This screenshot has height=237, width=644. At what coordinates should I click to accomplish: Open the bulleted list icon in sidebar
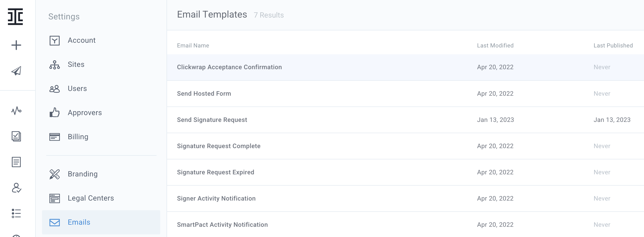pos(16,213)
